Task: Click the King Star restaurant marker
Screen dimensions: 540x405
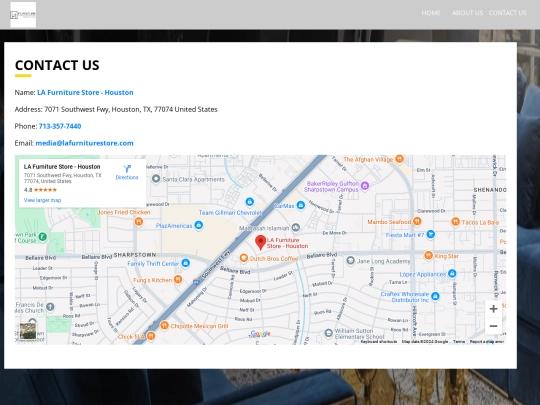Action: point(428,256)
